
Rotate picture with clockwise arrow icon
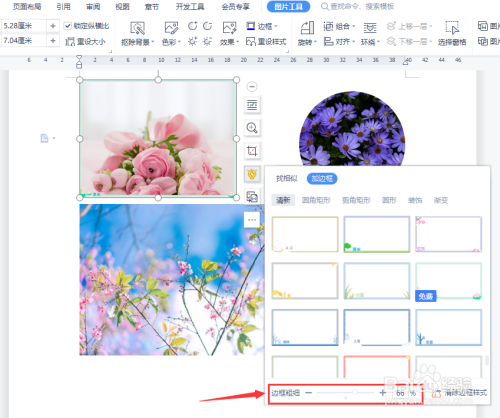192,26
